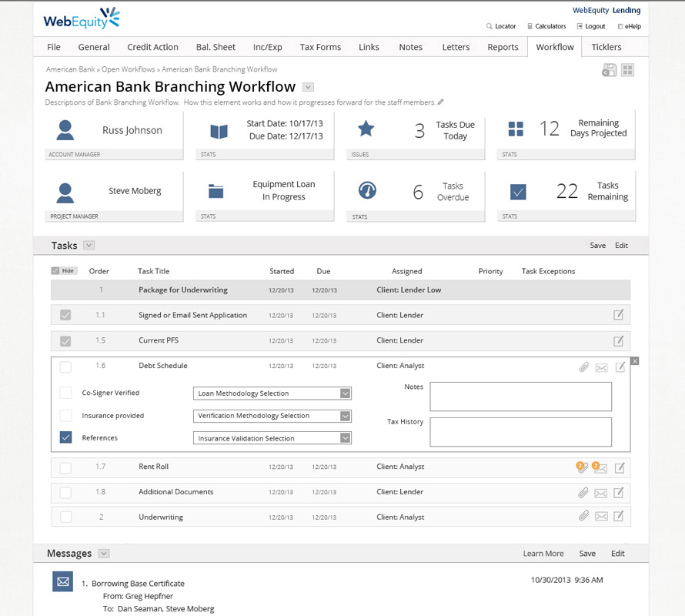This screenshot has height=616, width=685.
Task: Open attachments paperclip on Debt Schedule row
Action: coord(584,367)
